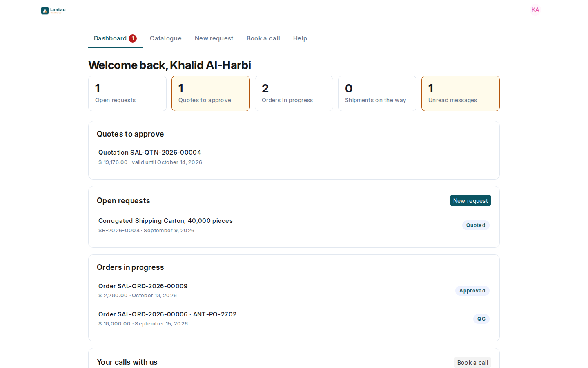This screenshot has height=368, width=588.
Task: Click the QC status badge
Action: pyautogui.click(x=481, y=319)
